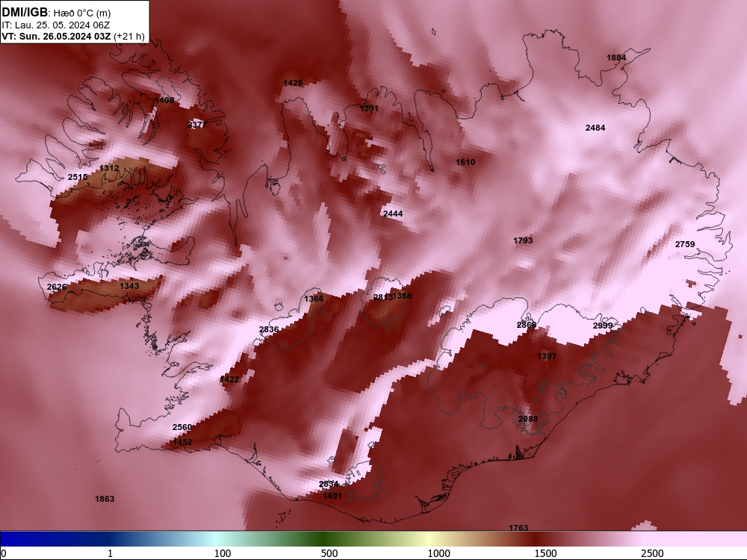747x560 pixels.
Task: Click the map value 2484
Action: [595, 128]
